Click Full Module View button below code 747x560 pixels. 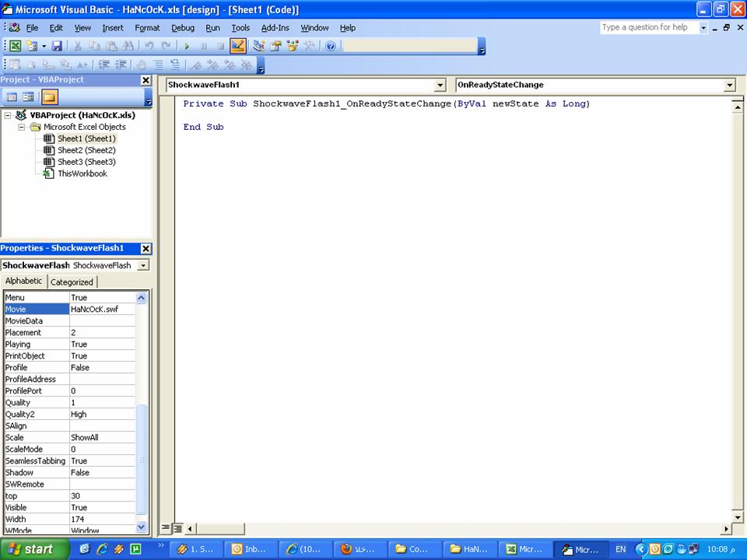point(177,527)
